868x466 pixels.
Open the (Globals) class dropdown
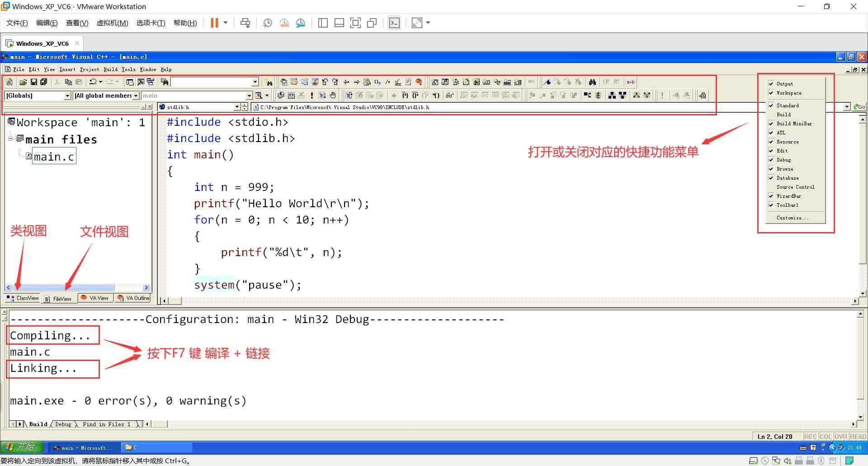(68, 95)
